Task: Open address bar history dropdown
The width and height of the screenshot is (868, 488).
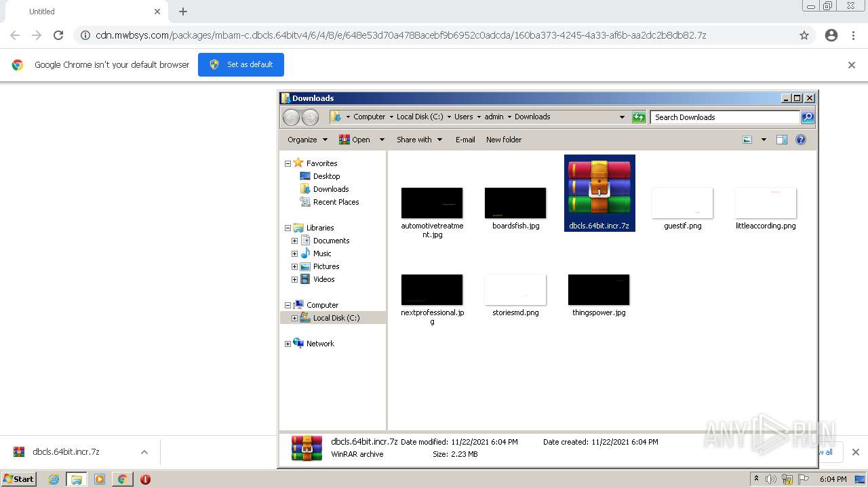Action: tap(622, 117)
